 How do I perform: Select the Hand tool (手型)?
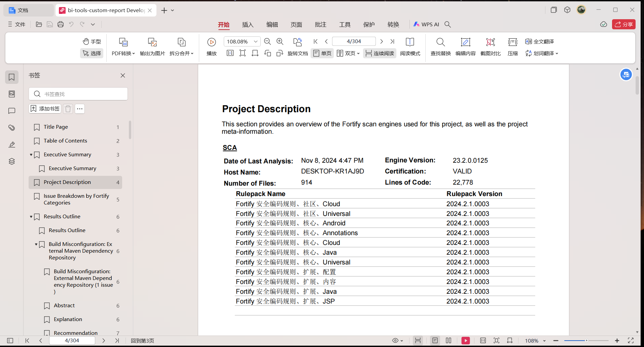(92, 41)
